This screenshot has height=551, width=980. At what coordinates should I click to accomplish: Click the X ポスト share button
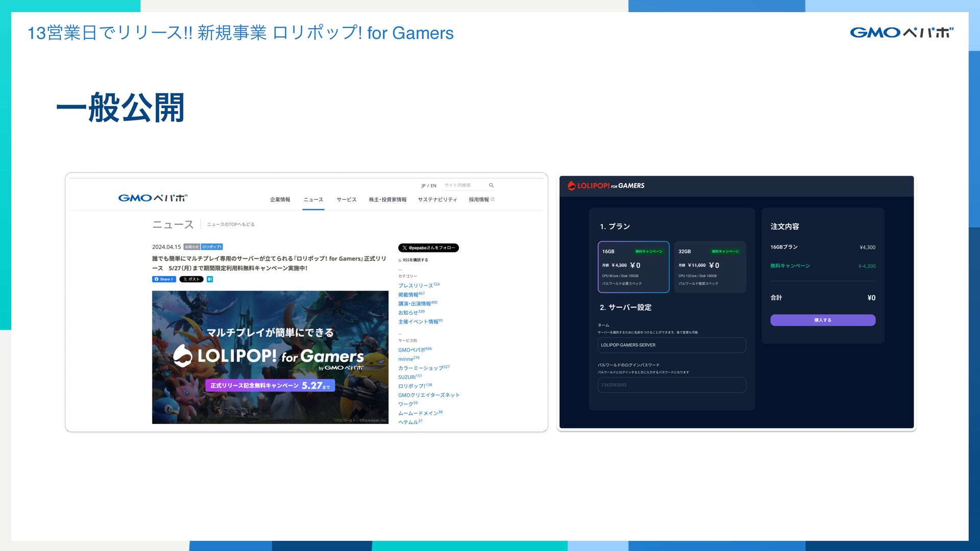[x=191, y=279]
